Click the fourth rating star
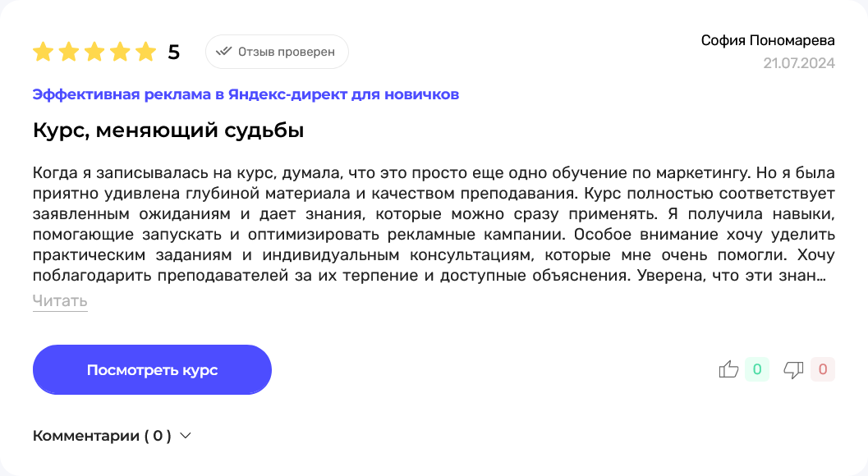This screenshot has height=476, width=868. tap(120, 53)
